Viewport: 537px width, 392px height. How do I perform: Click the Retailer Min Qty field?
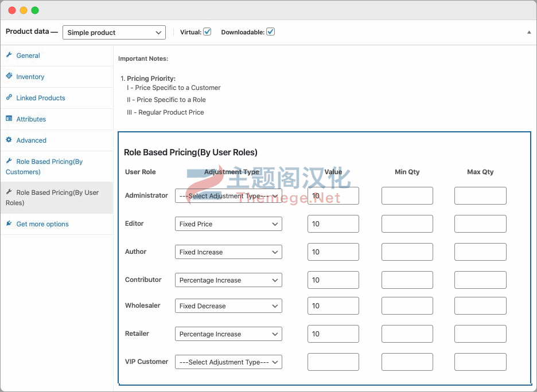pyautogui.click(x=407, y=334)
